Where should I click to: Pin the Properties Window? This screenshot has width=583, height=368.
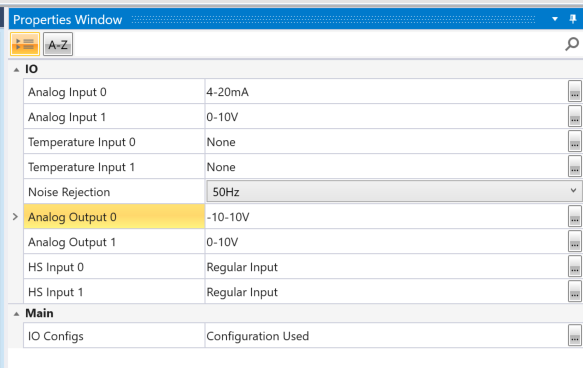pos(573,19)
